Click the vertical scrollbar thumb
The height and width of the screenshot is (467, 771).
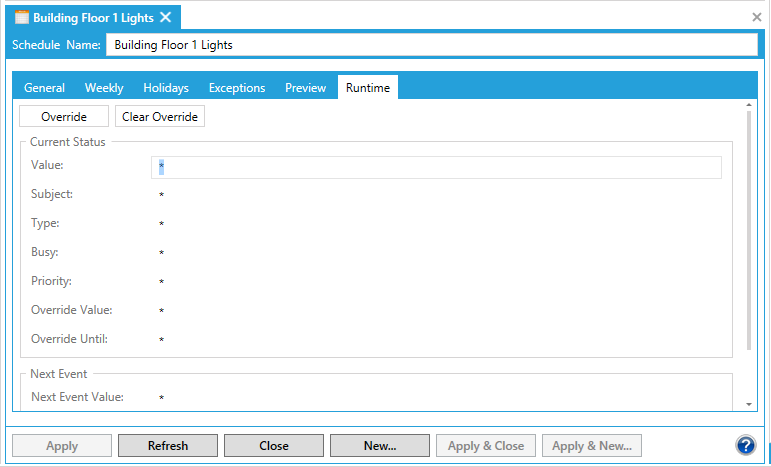(750, 230)
